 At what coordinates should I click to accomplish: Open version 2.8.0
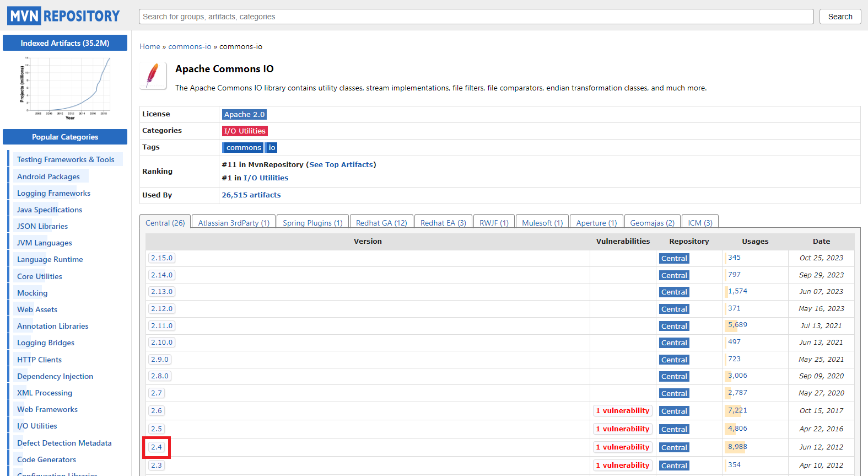[x=160, y=376]
